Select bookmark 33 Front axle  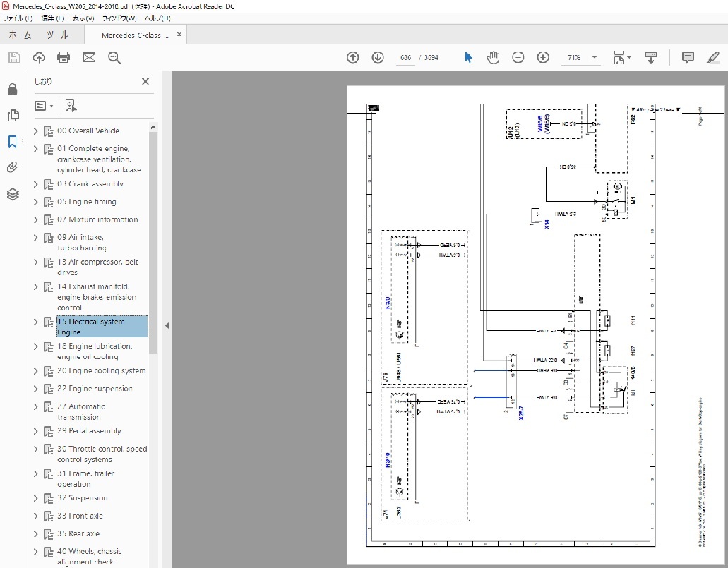80,516
